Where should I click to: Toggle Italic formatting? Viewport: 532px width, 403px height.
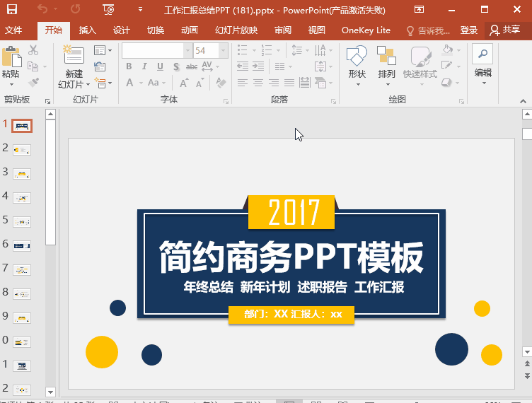pos(144,66)
